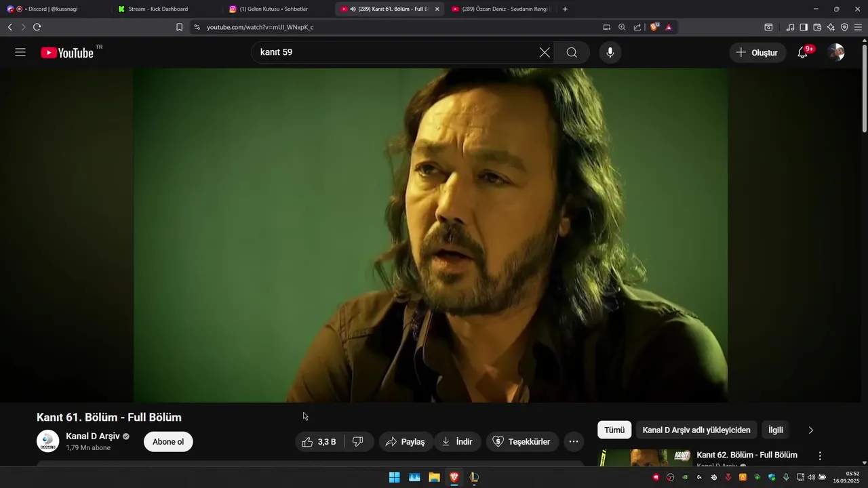Bookmark this page in address bar

coord(179,27)
